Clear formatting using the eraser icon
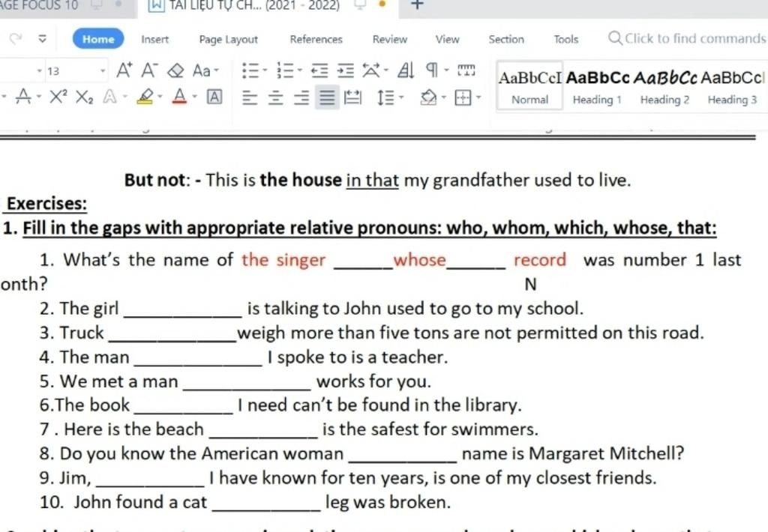 [175, 71]
